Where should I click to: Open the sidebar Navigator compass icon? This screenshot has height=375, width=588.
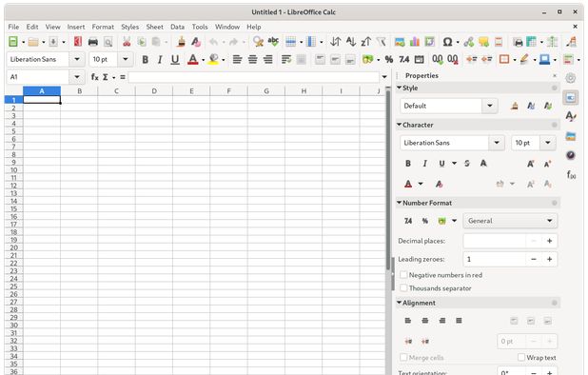(570, 155)
